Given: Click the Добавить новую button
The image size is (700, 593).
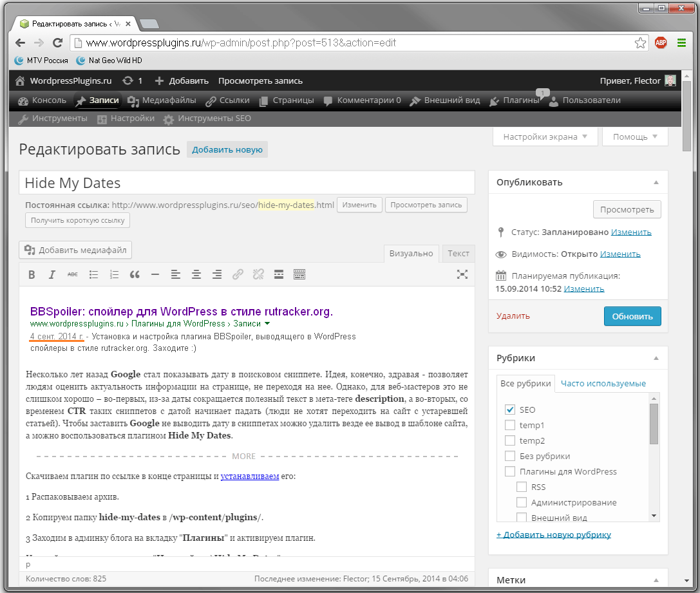Looking at the screenshot, I should (227, 149).
